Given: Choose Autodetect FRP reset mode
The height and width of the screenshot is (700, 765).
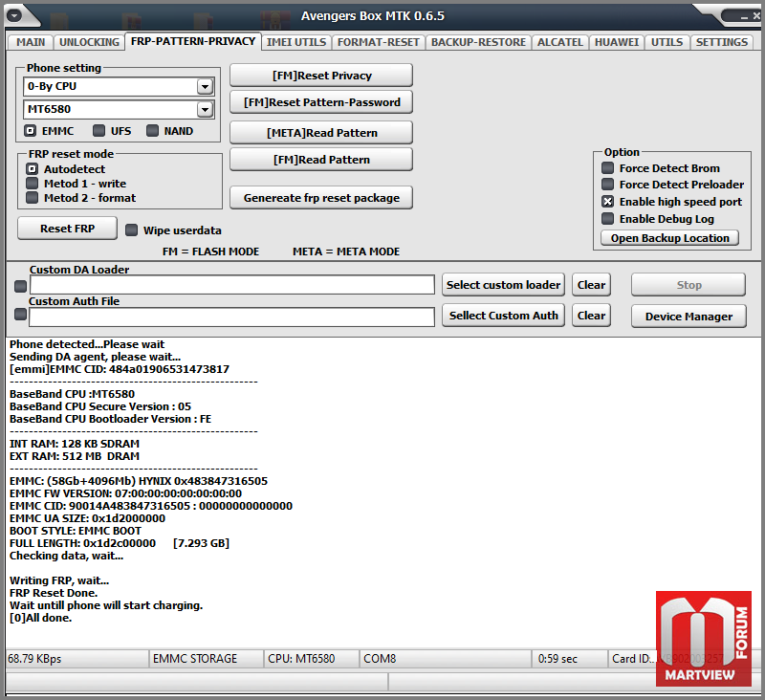Looking at the screenshot, I should [32, 169].
